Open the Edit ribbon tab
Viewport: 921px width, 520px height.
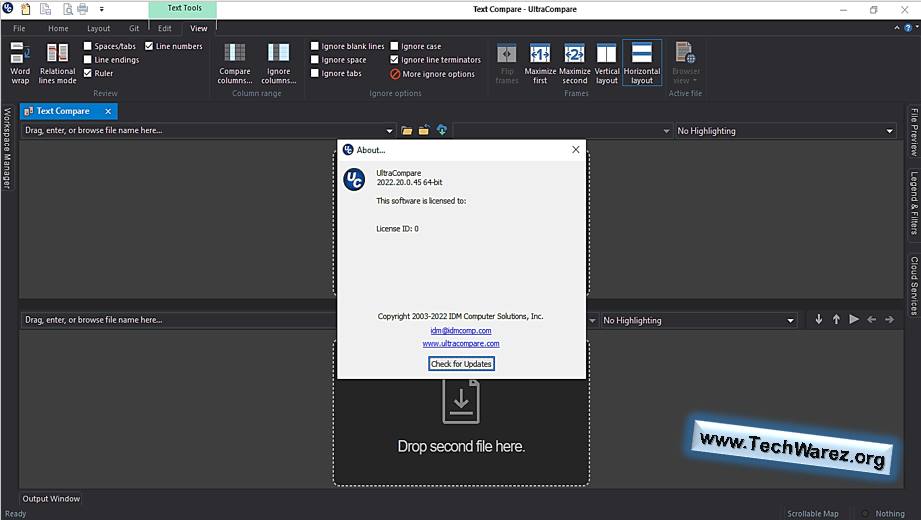(164, 28)
